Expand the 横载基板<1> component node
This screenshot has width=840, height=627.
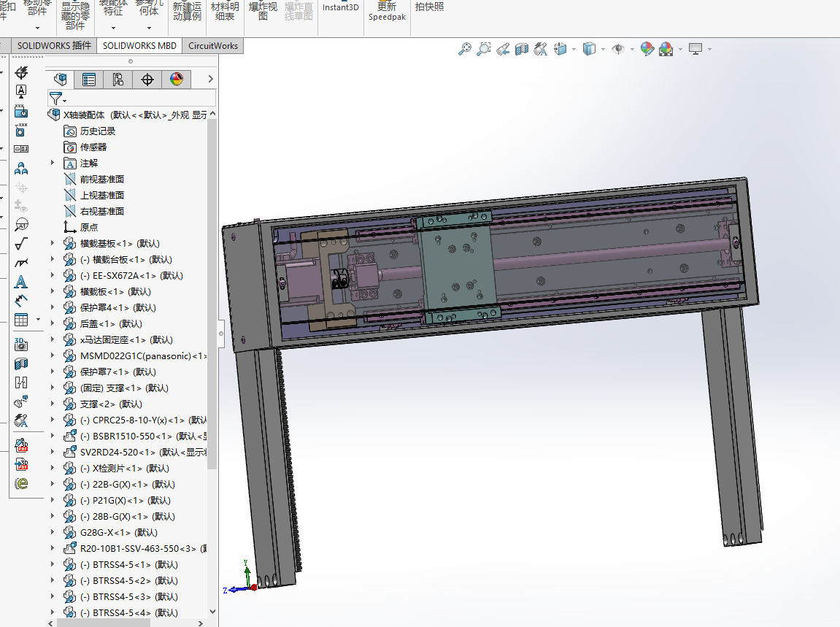click(x=52, y=244)
